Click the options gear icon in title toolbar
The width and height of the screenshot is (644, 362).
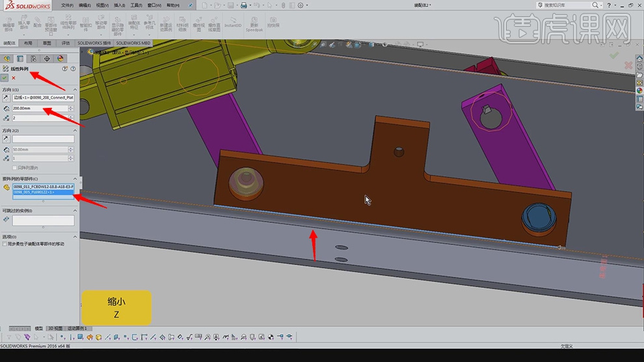300,5
